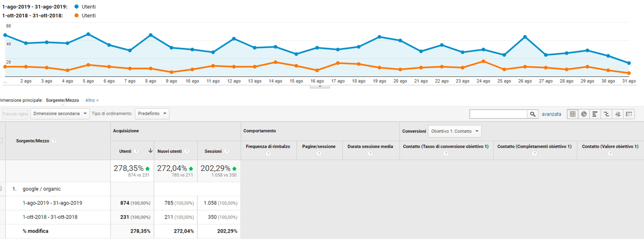Show help tooltip for Sessioni column
Image resolution: width=644 pixels, height=240 pixels.
click(227, 151)
